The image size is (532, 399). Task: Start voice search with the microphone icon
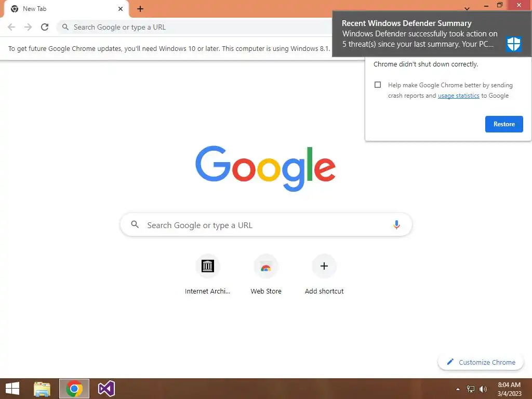[396, 224]
